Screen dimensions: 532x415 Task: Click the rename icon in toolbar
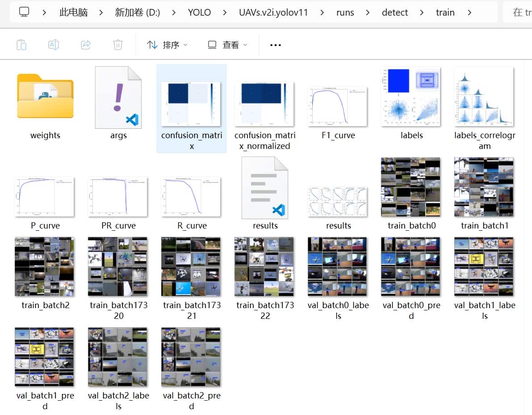click(54, 45)
